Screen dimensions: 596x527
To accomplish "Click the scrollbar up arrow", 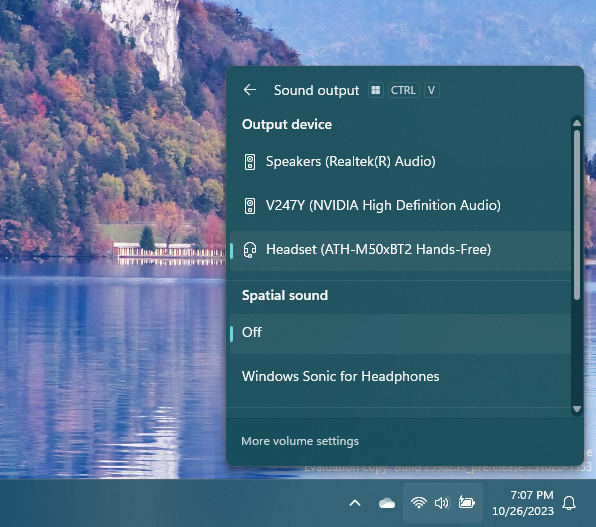I will click(x=577, y=123).
